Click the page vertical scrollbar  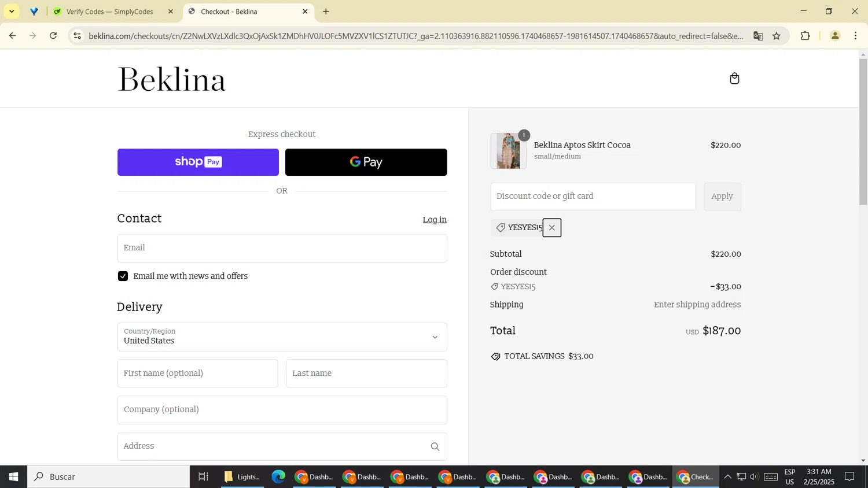pos(863,131)
